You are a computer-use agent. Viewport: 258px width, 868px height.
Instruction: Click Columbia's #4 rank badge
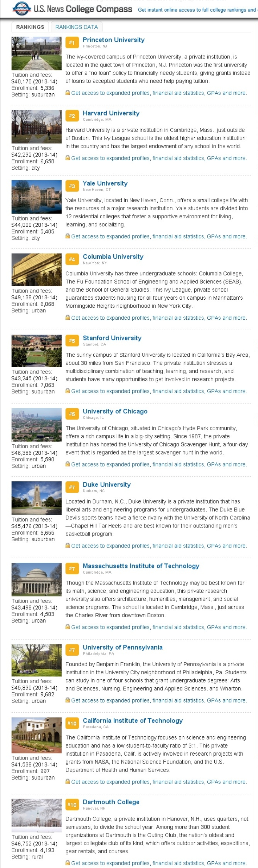[72, 259]
